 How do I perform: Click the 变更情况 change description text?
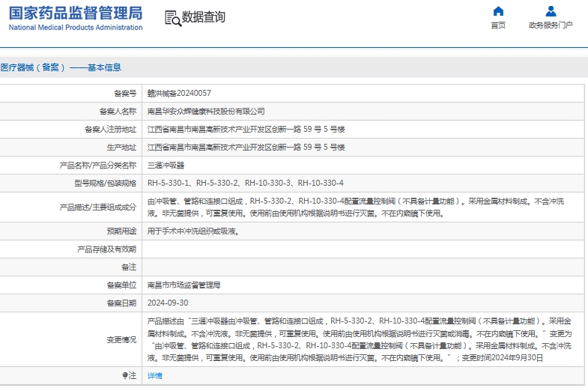(x=360, y=339)
